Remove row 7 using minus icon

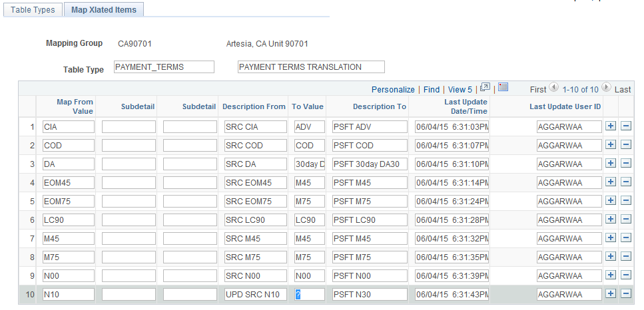pyautogui.click(x=626, y=238)
